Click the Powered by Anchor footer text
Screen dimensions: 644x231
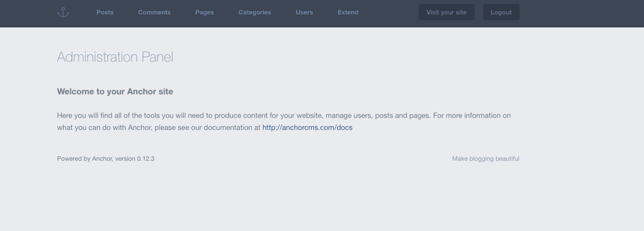[x=85, y=158]
